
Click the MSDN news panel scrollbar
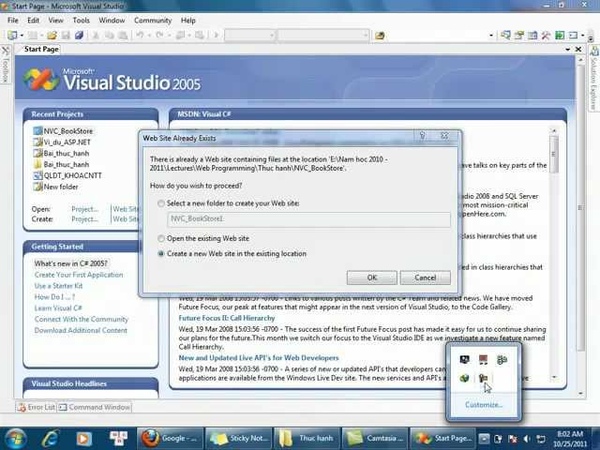click(x=554, y=254)
